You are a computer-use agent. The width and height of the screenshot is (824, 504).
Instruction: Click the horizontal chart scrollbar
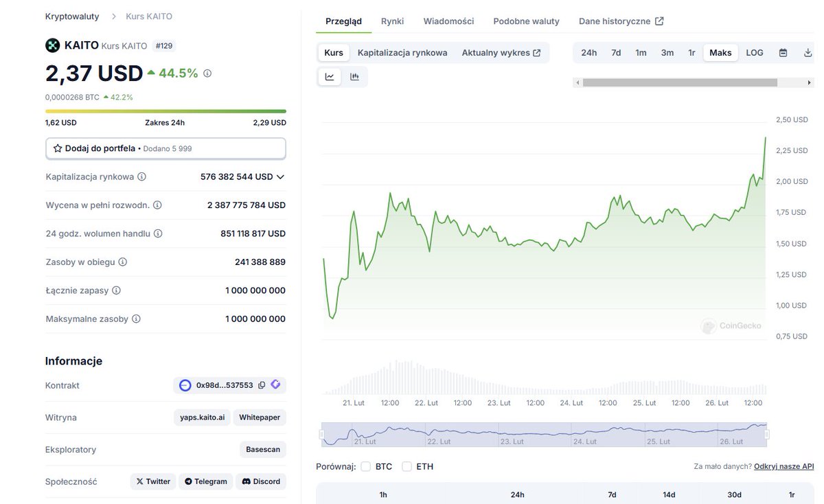click(x=680, y=82)
